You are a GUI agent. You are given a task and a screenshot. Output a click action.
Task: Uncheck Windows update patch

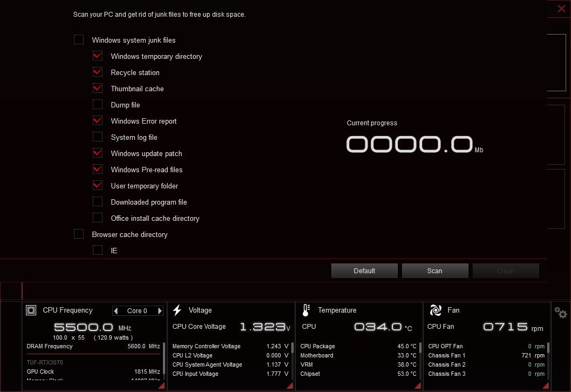[98, 153]
